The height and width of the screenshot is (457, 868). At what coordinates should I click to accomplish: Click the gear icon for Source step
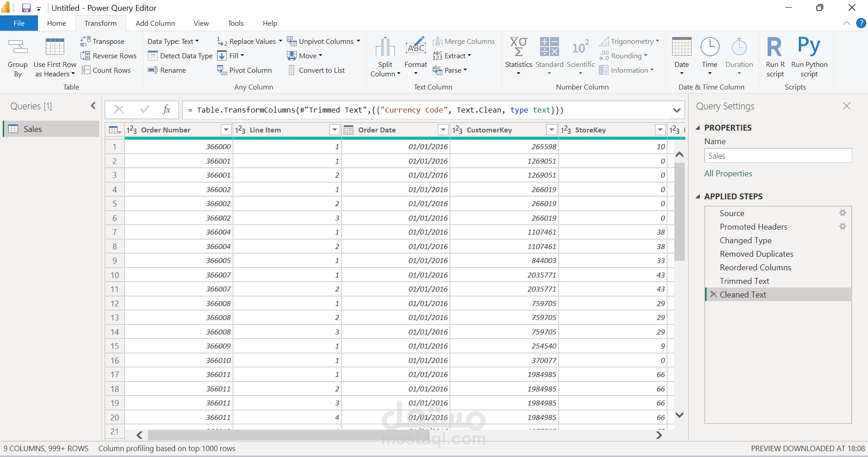tap(843, 213)
